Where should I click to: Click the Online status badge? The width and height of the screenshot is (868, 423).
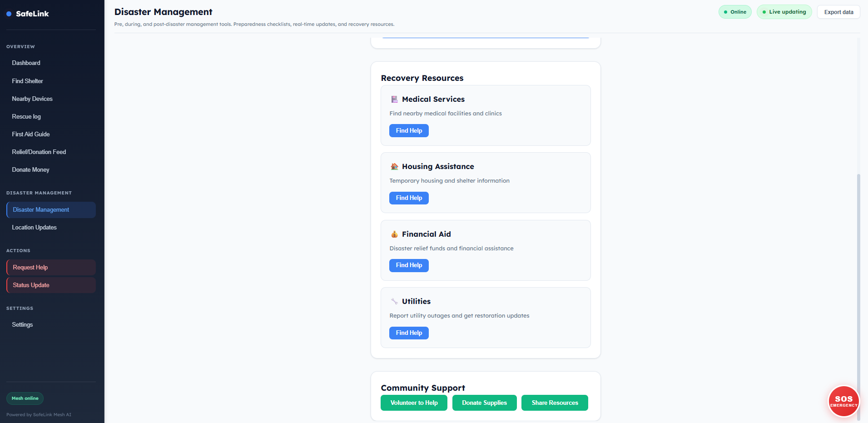(735, 12)
